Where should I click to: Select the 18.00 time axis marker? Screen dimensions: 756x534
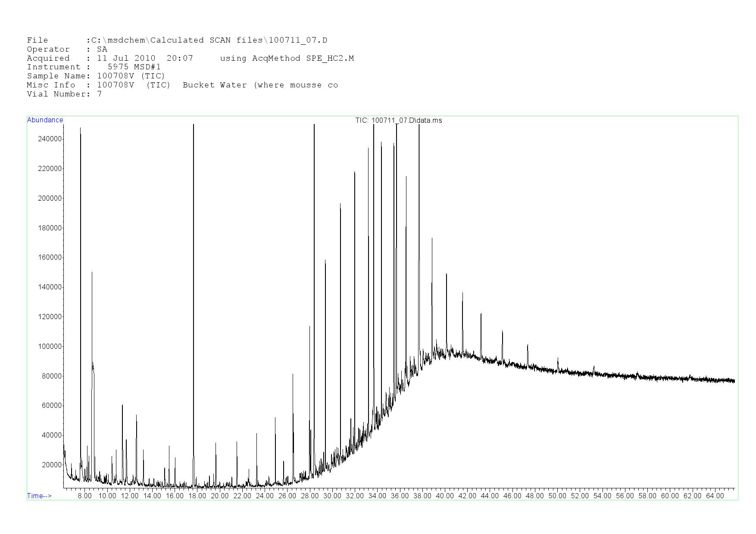click(x=197, y=496)
